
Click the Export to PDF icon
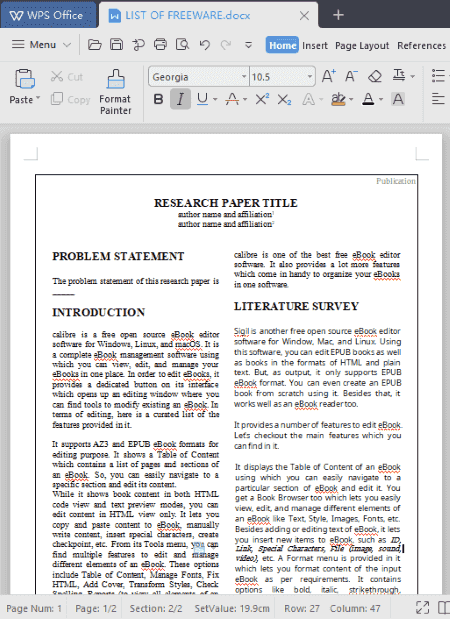[x=138, y=45]
